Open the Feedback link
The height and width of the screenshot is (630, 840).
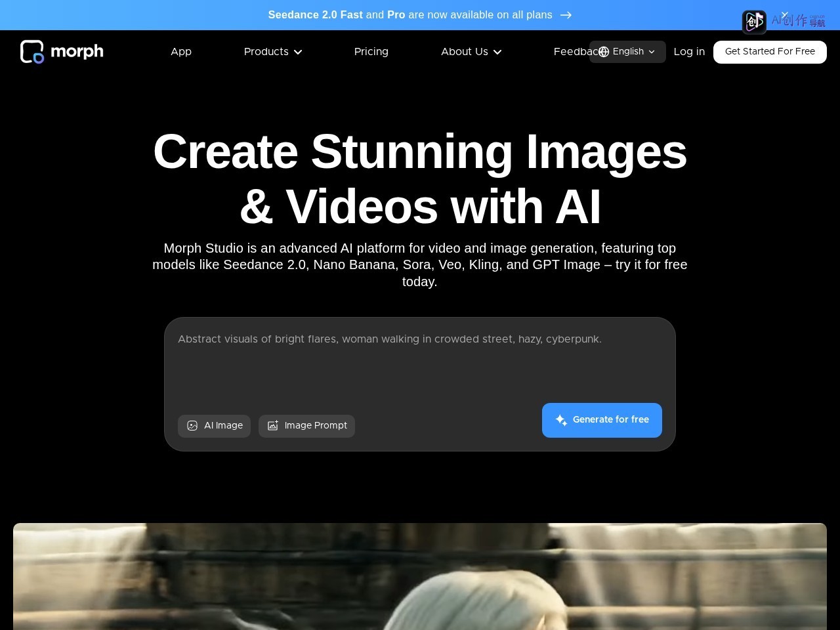[x=572, y=52]
